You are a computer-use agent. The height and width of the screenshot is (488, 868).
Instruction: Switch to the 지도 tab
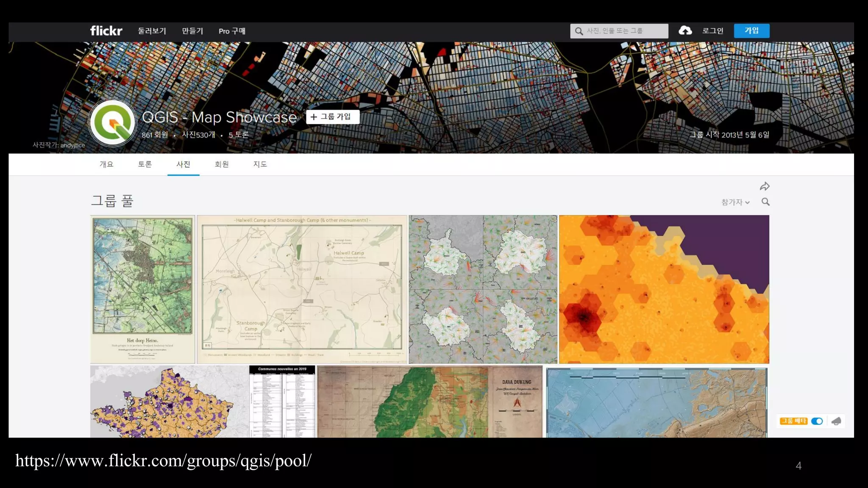pyautogui.click(x=260, y=164)
